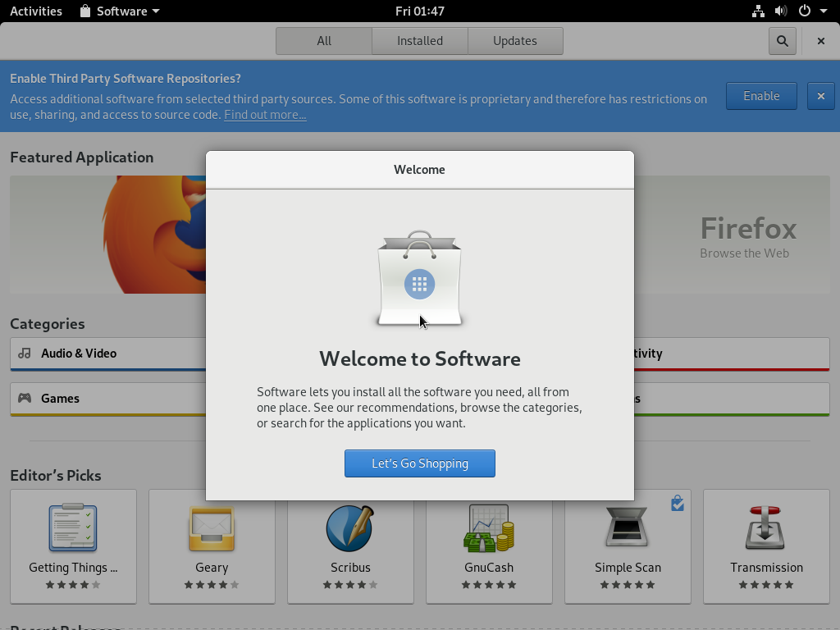The height and width of the screenshot is (630, 840).
Task: Select the Audio & Video category
Action: pos(107,354)
